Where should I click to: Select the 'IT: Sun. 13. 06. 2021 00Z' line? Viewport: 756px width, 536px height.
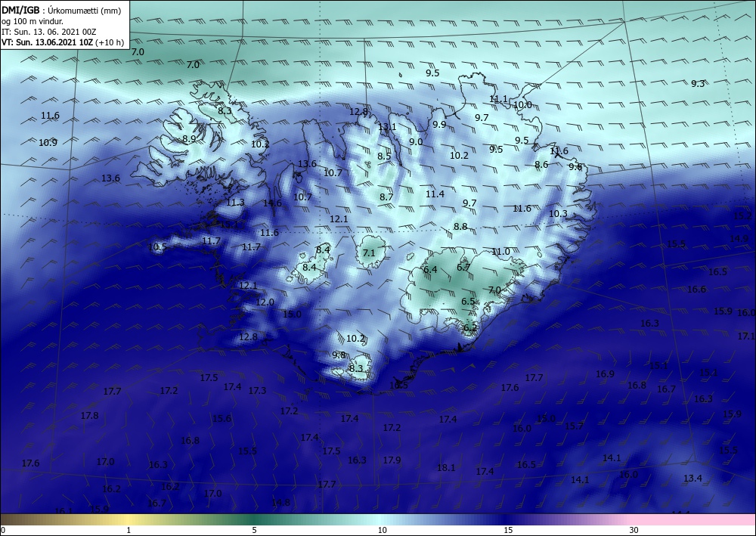pos(49,32)
